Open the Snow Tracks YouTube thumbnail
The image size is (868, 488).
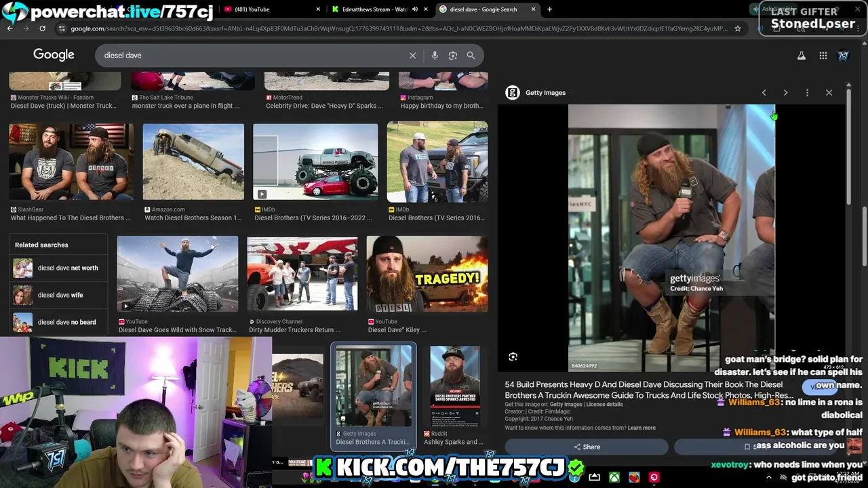(178, 274)
